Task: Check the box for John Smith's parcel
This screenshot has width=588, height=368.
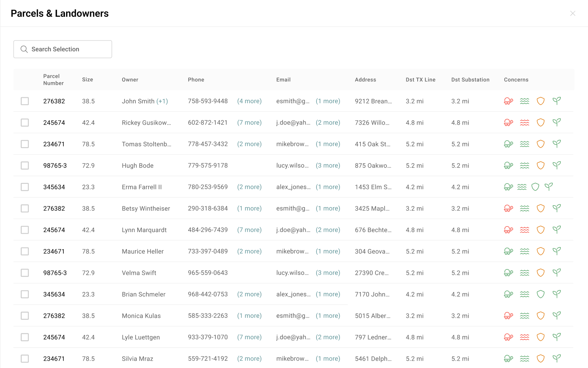Action: tap(25, 101)
